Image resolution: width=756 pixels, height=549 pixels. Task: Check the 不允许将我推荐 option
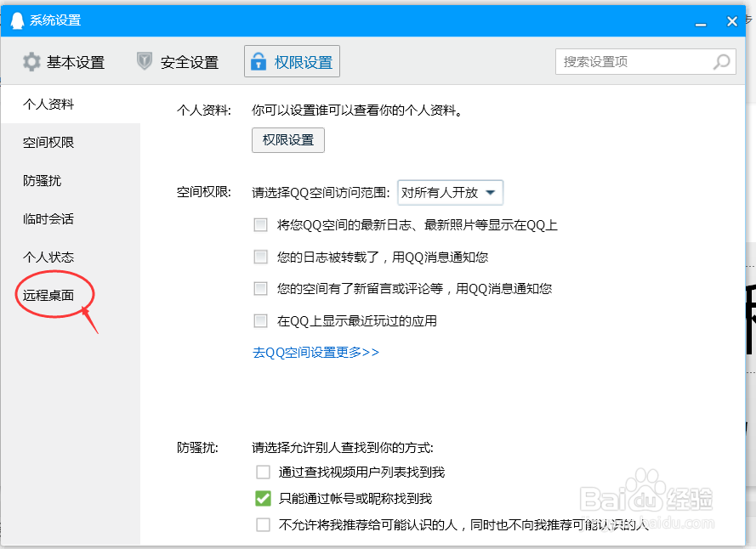coord(263,524)
